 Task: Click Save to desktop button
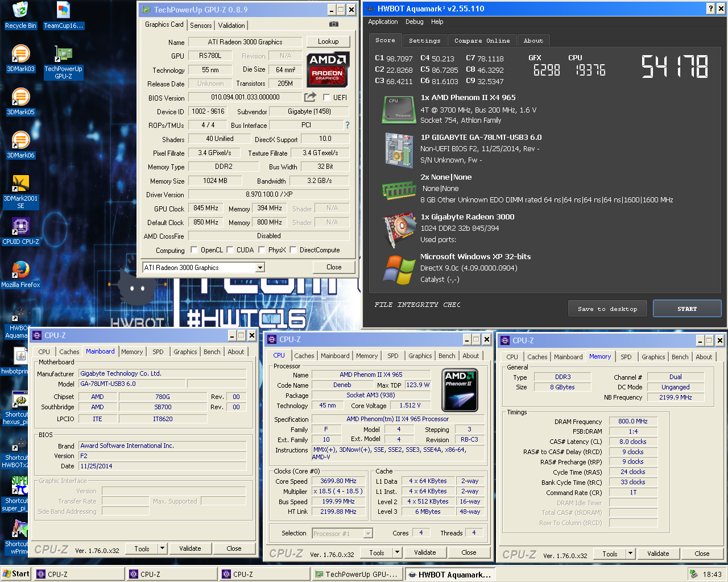click(x=607, y=309)
